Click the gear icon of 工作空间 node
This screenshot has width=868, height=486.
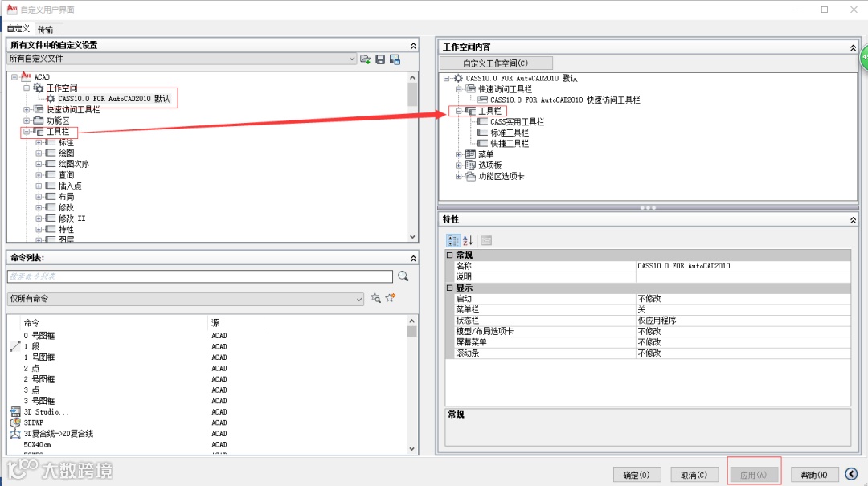coord(39,88)
